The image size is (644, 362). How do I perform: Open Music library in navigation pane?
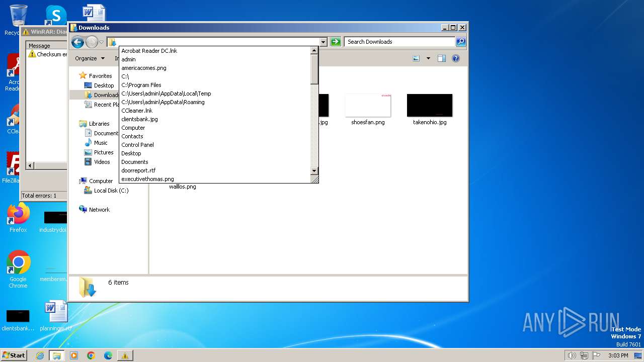101,143
